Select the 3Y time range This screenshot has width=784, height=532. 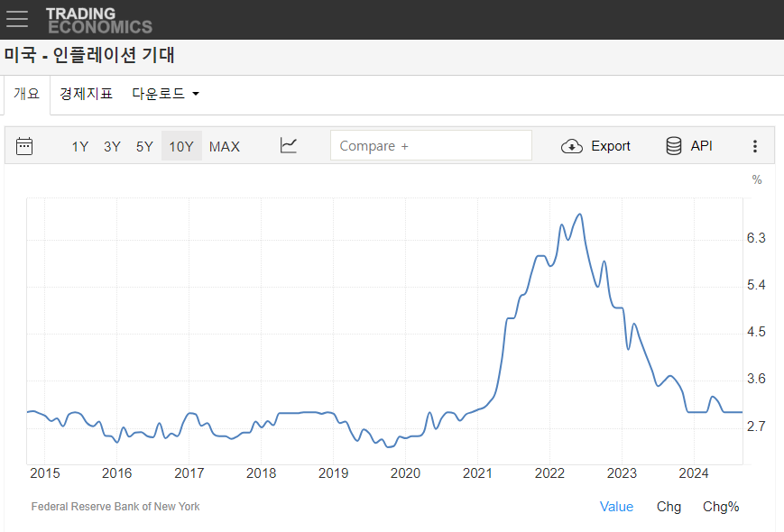(x=112, y=146)
